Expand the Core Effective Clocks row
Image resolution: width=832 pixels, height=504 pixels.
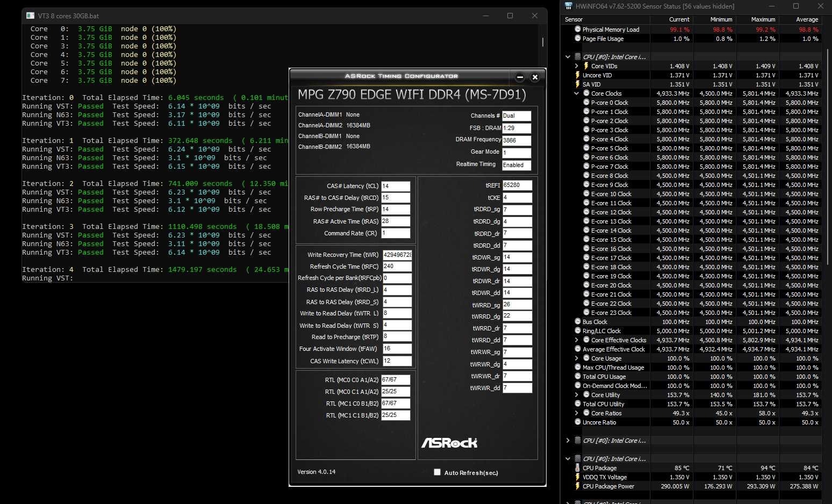pos(577,340)
